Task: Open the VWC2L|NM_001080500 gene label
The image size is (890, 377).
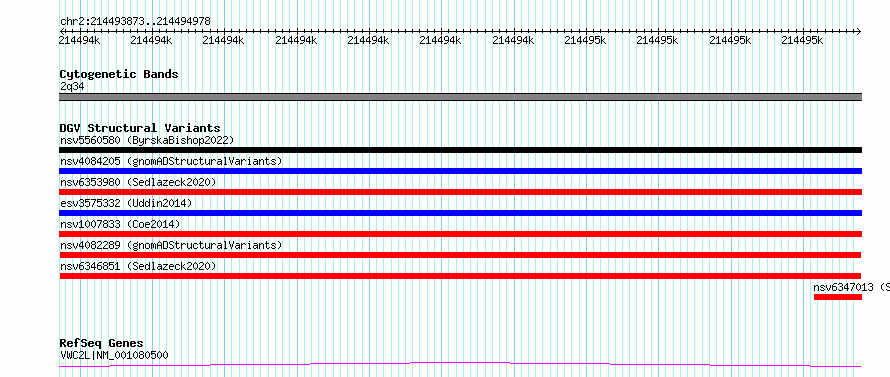Action: (114, 355)
